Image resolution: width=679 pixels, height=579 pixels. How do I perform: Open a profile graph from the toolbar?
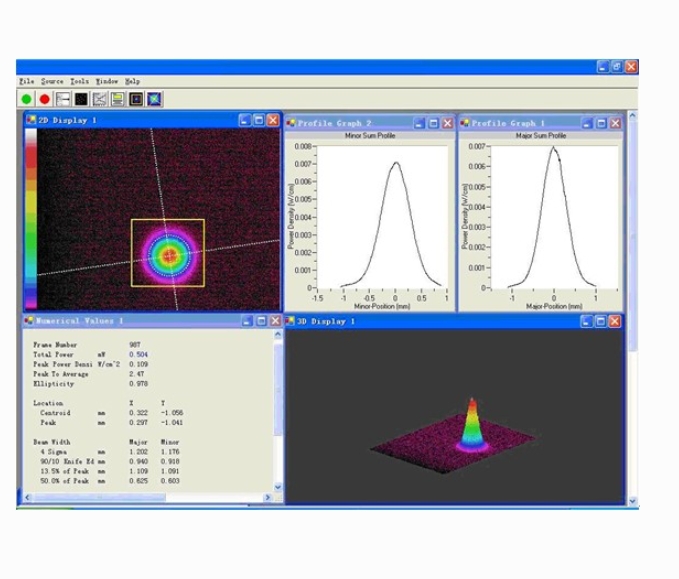point(99,99)
